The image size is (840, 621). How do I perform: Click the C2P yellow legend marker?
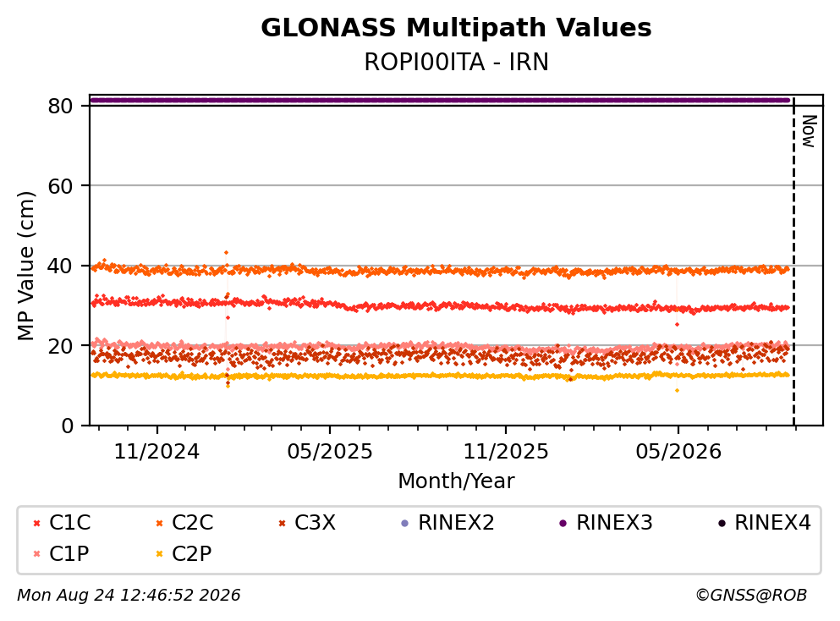(159, 554)
